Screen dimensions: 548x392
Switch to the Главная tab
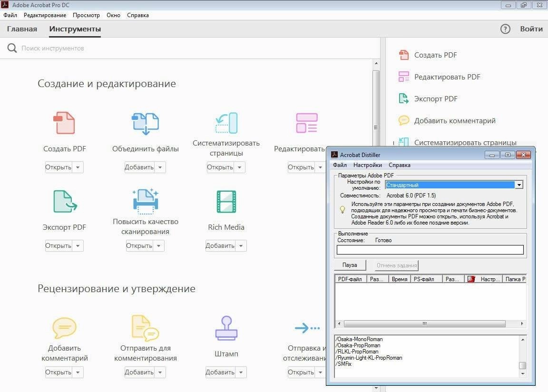pos(22,29)
